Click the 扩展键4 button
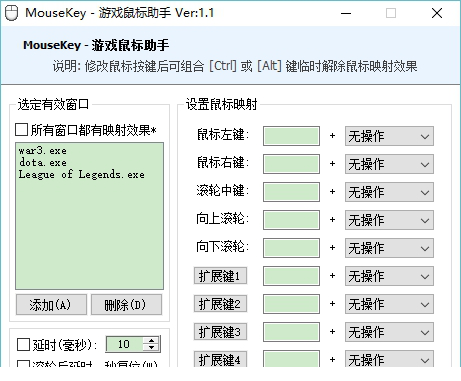This screenshot has height=381, width=461. (x=220, y=359)
